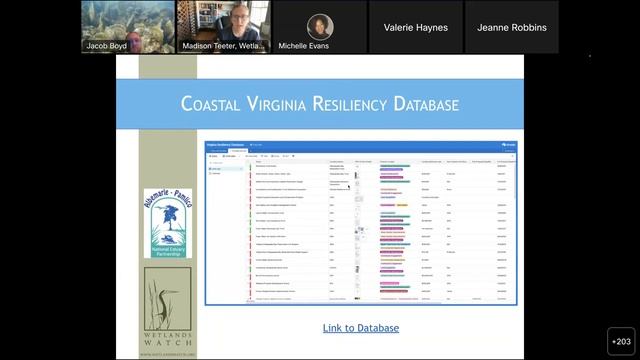Click the embedded database table screenshot
This screenshot has width=640, height=360.
(x=361, y=223)
